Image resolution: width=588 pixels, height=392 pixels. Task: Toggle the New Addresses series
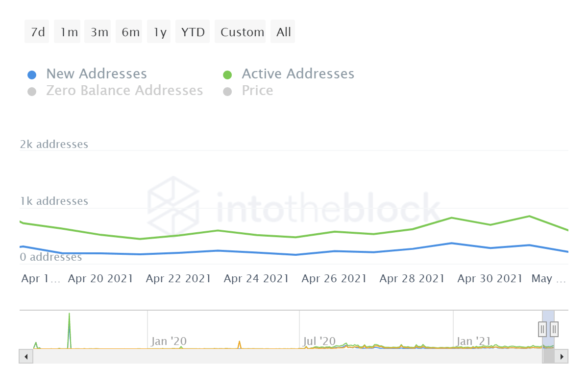pos(96,74)
